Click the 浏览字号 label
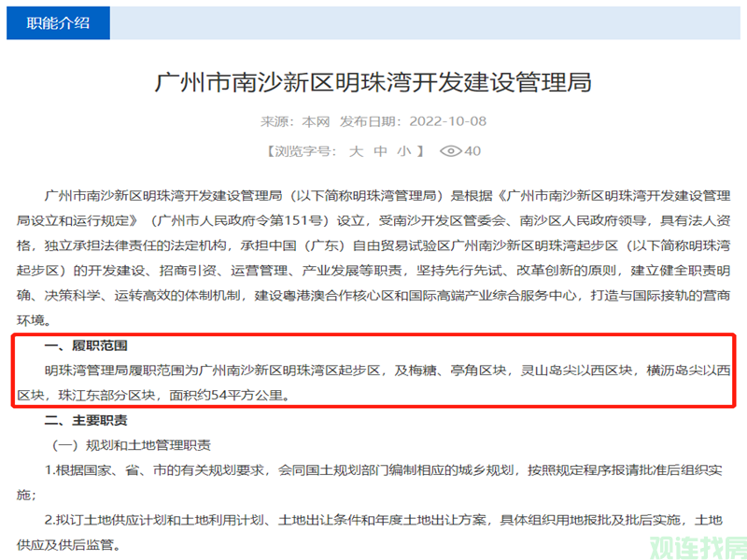The image size is (747, 560). (x=303, y=151)
